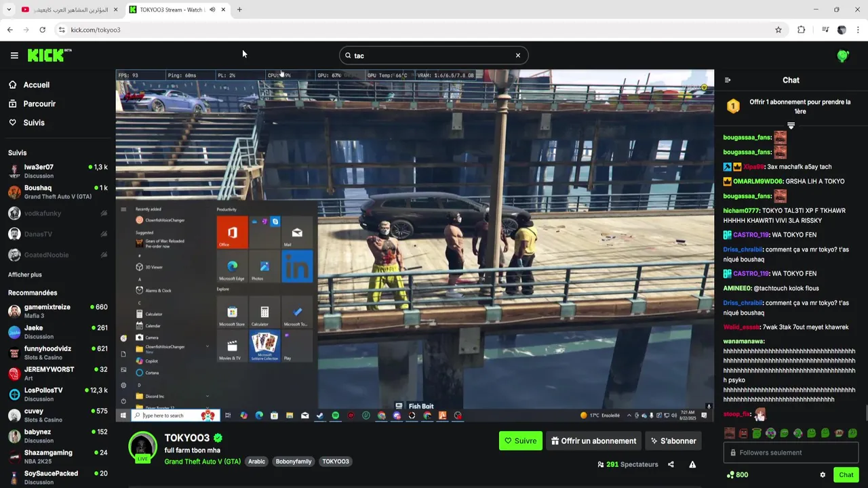Open recommended channel SoySaucePacked
Image resolution: width=868 pixels, height=488 pixels.
pos(58,478)
